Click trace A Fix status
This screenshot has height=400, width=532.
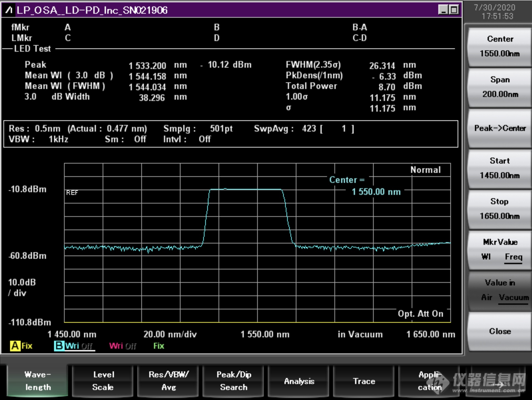[27, 346]
